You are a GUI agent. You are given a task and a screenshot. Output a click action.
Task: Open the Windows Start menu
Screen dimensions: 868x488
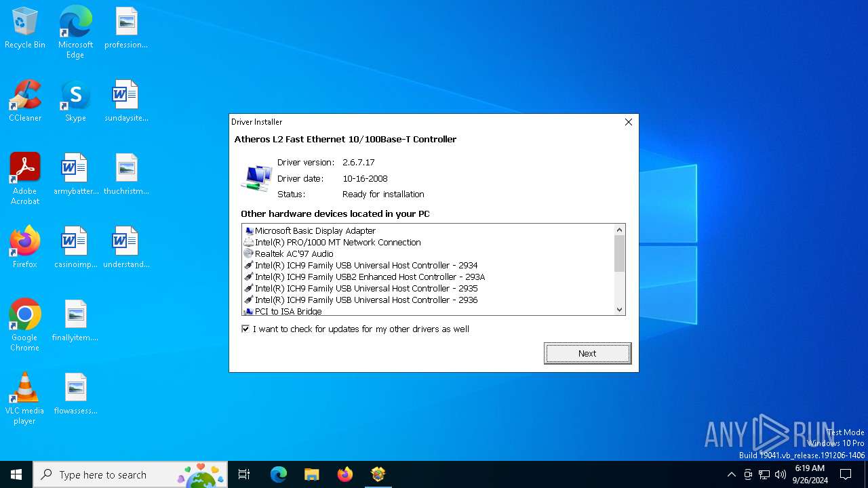click(x=16, y=474)
